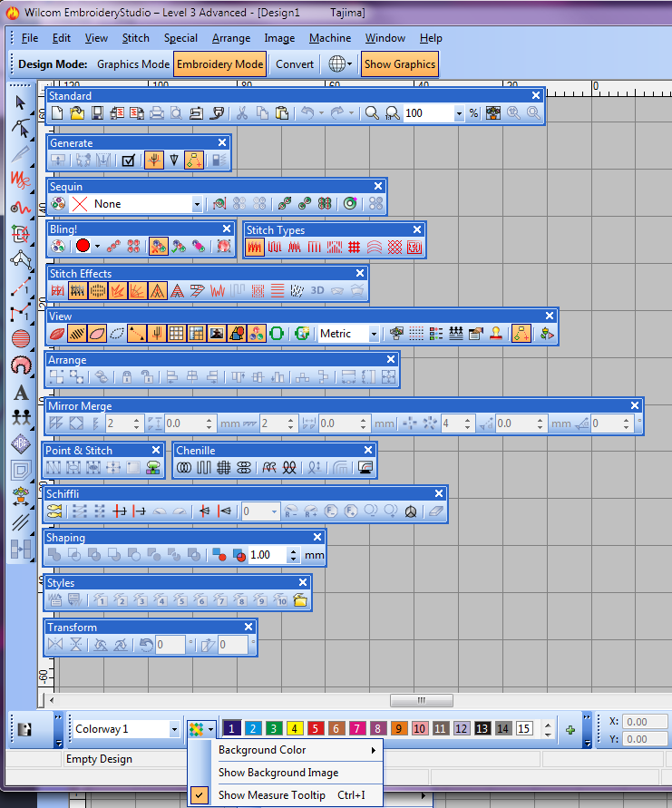Select color swatch 9 orange

(x=399, y=728)
